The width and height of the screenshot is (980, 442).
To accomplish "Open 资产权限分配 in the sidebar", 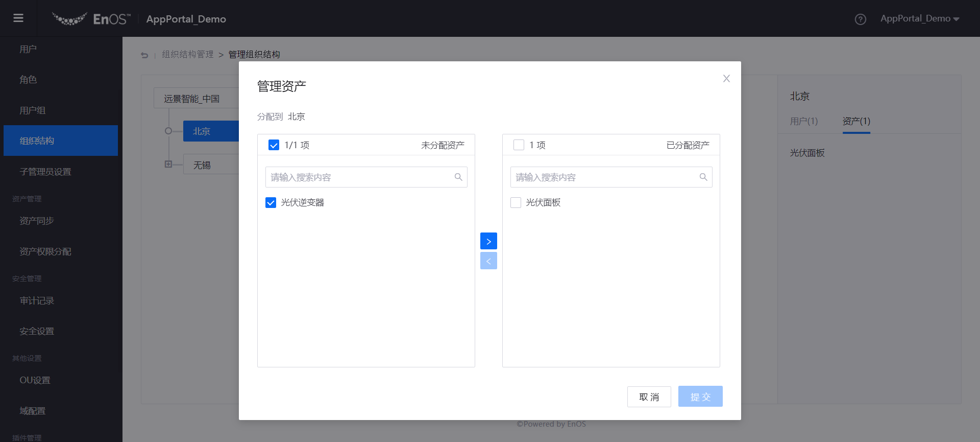I will click(45, 251).
